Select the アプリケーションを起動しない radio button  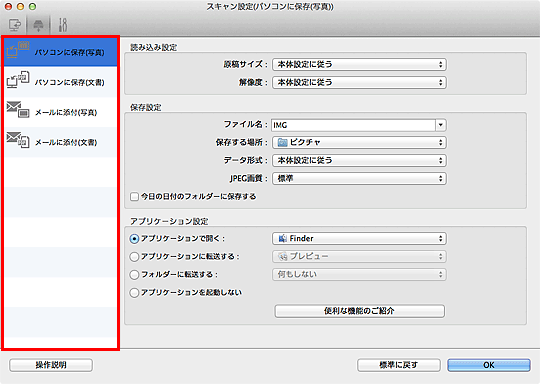coord(134,293)
